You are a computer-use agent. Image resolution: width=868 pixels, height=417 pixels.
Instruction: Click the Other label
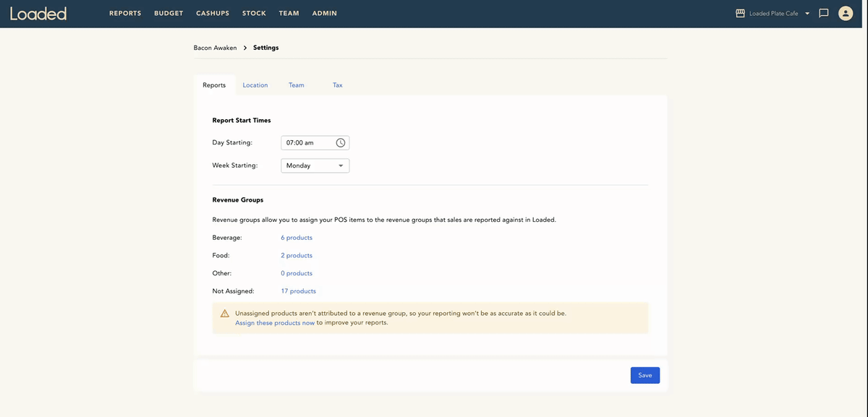click(x=221, y=274)
